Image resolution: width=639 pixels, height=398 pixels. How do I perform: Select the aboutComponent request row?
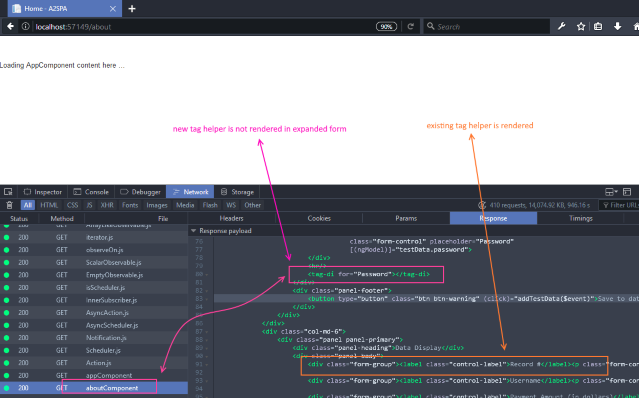point(94,388)
